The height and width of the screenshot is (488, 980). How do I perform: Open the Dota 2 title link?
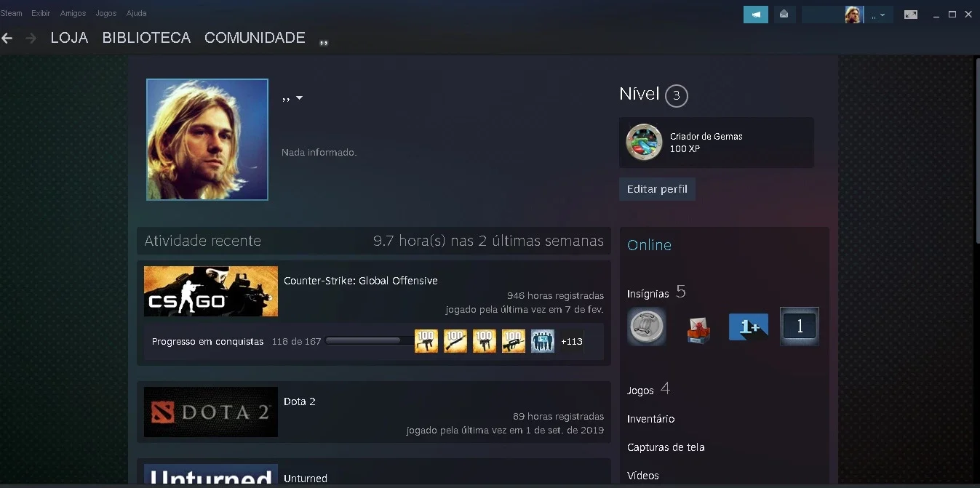(300, 401)
